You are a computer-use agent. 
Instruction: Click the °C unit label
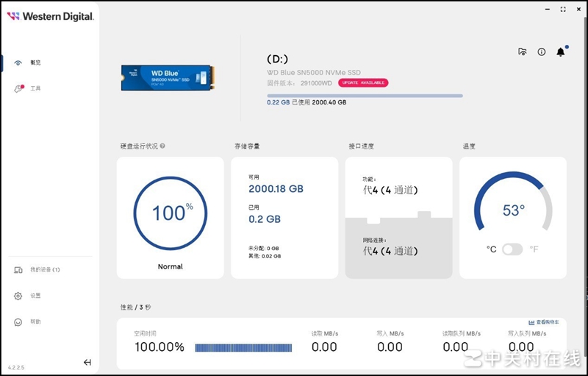tap(492, 249)
